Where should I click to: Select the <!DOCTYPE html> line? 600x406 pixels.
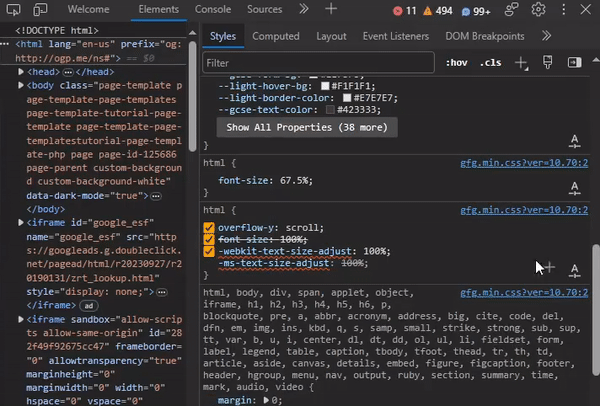[x=57, y=30]
